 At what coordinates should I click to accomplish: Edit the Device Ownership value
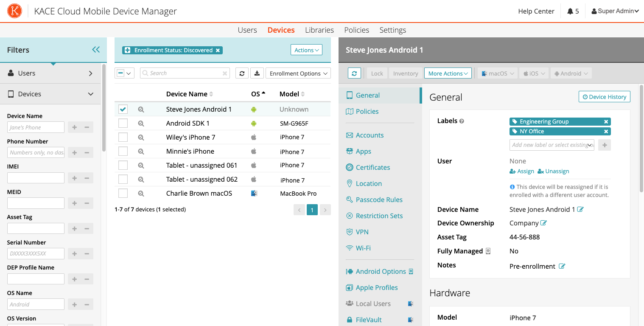[543, 223]
